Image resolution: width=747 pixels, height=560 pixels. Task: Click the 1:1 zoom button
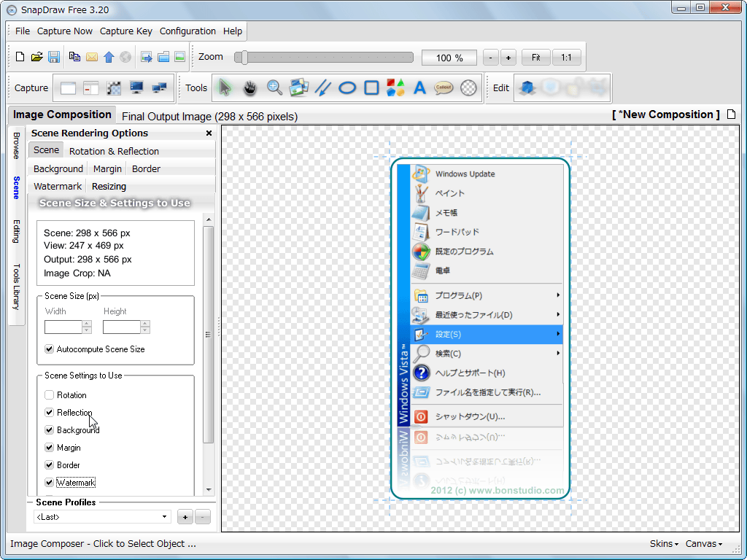click(566, 57)
